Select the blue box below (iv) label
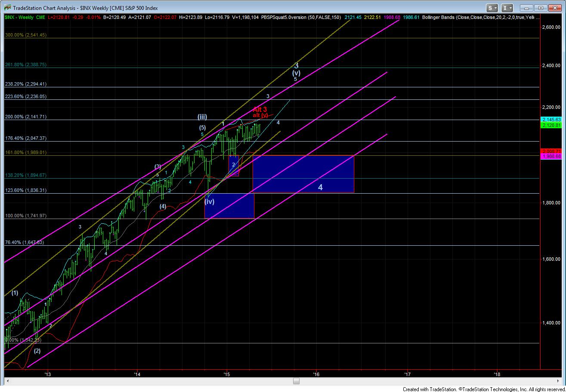The height and width of the screenshot is (392, 566). (229, 206)
